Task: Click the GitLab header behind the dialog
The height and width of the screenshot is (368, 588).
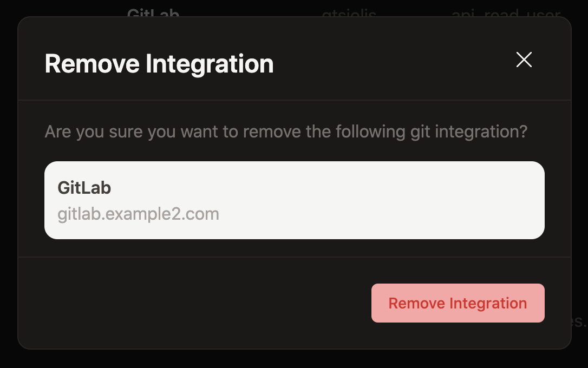Action: [153, 13]
